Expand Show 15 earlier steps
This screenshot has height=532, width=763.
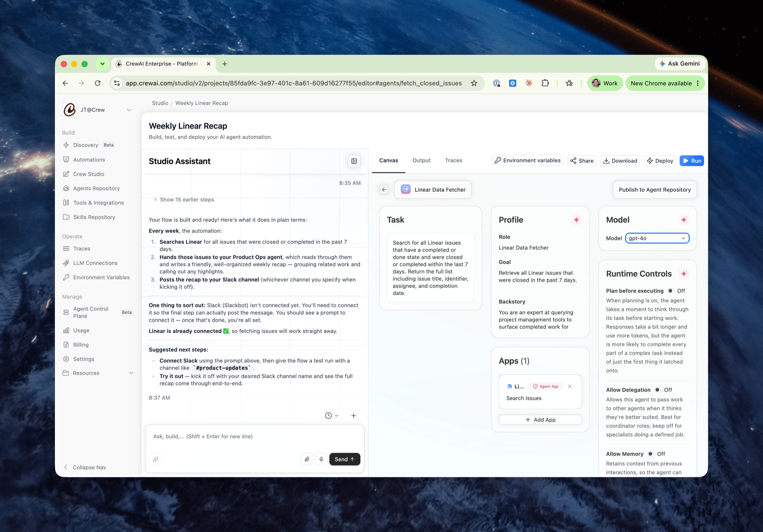[184, 200]
